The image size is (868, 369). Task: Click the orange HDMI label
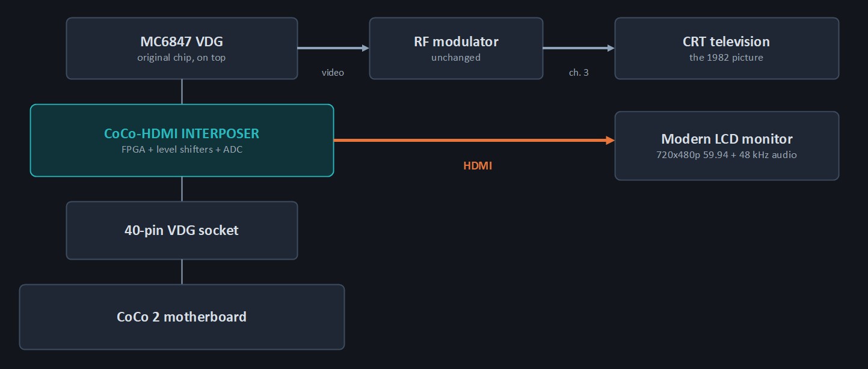point(478,166)
